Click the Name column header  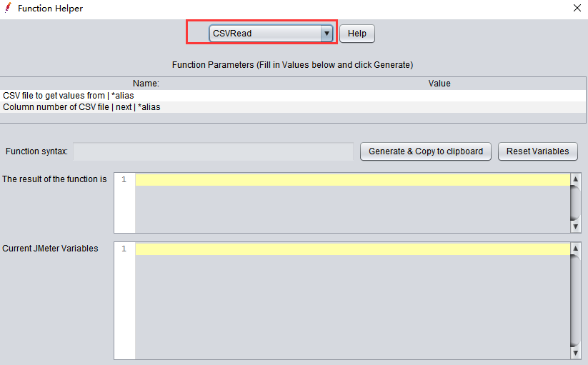point(146,84)
